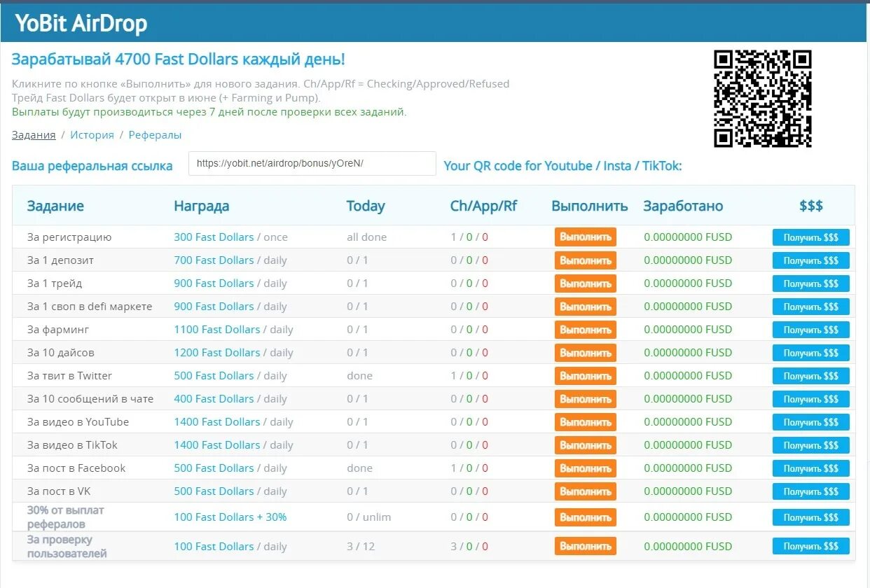
Task: Click Выполнить for За твит в Twitter
Action: pos(586,376)
